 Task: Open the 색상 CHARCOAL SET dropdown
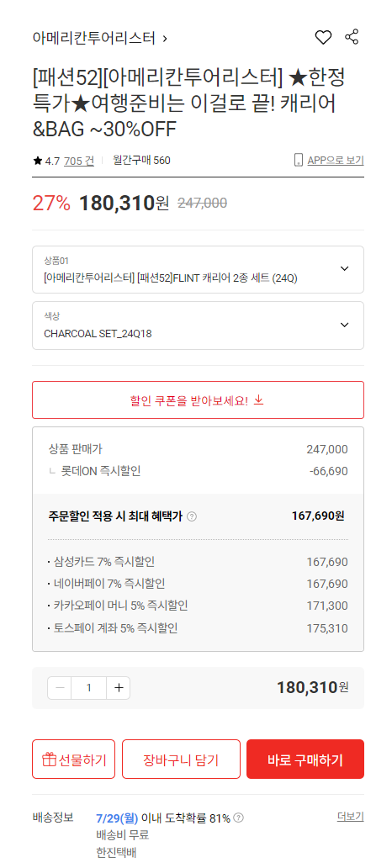[199, 325]
